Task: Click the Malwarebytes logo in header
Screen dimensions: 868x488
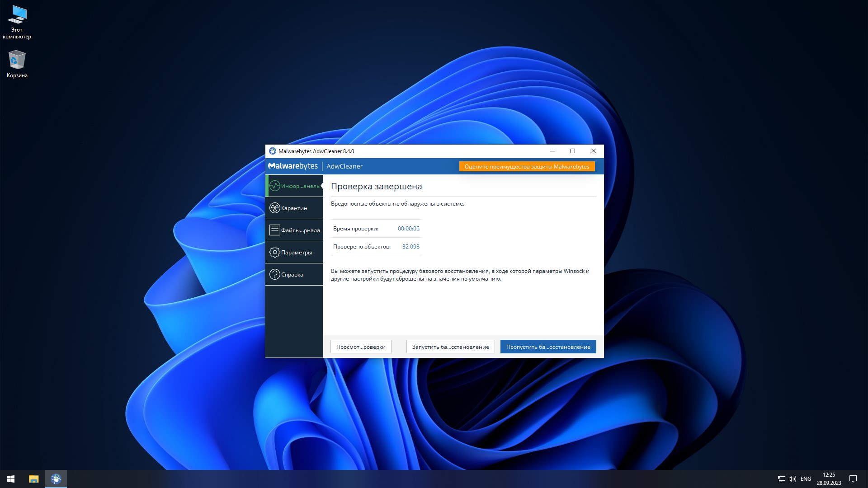Action: [x=293, y=166]
